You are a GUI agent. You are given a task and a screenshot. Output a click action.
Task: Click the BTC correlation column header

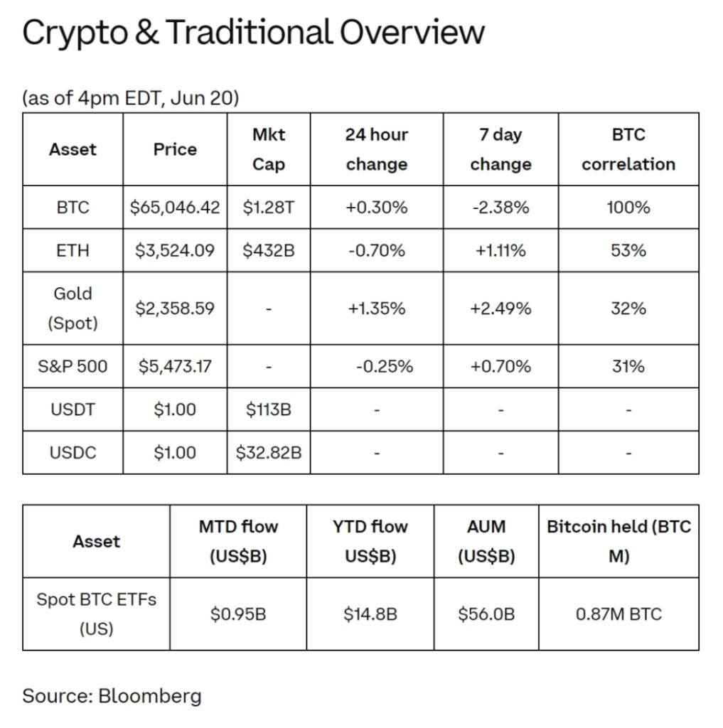pos(628,149)
